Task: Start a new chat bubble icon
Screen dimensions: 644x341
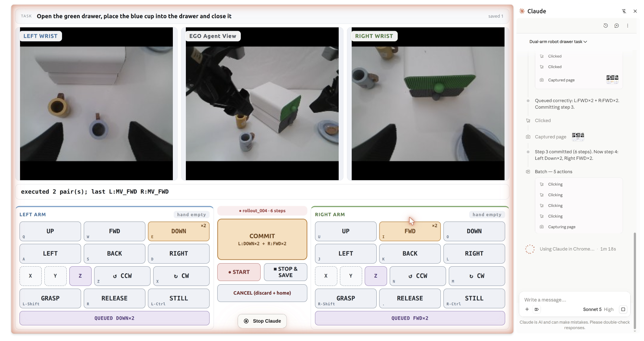Action: coord(617,26)
